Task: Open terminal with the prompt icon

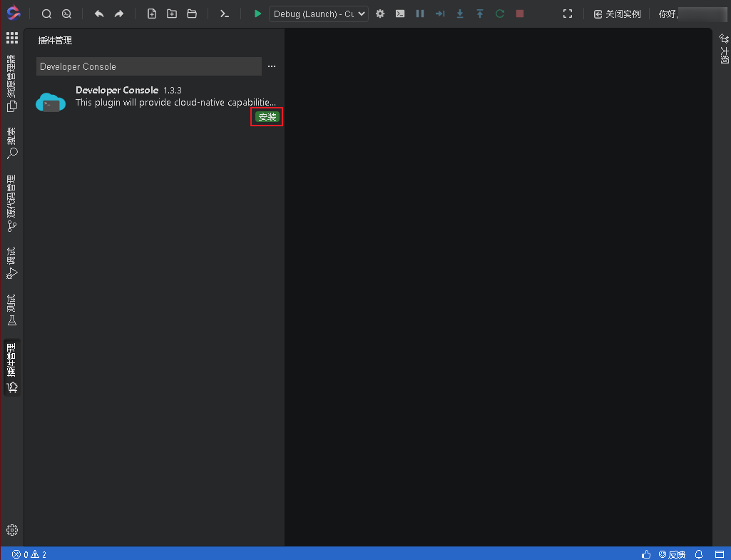Action: tap(224, 14)
